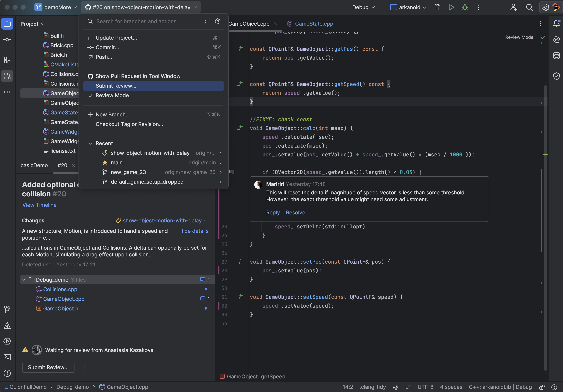This screenshot has width=563, height=392.
Task: Open the Database tool window icon
Action: pyautogui.click(x=556, y=56)
